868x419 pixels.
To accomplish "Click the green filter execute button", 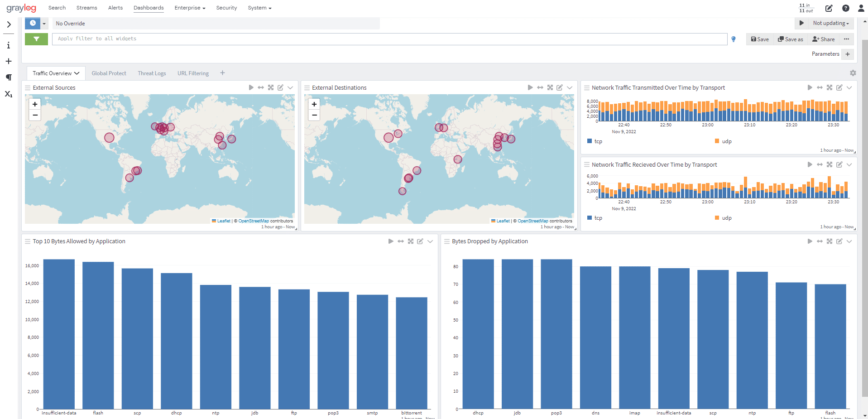I will click(x=36, y=39).
